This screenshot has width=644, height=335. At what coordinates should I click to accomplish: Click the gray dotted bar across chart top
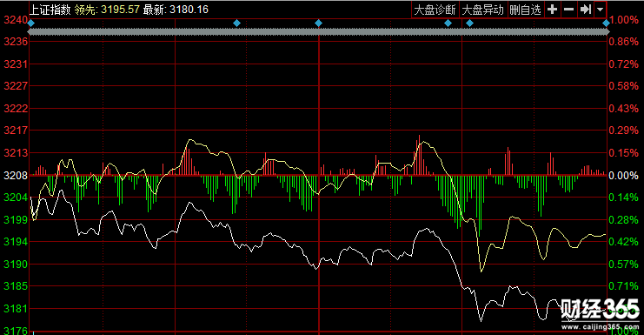[x=318, y=32]
